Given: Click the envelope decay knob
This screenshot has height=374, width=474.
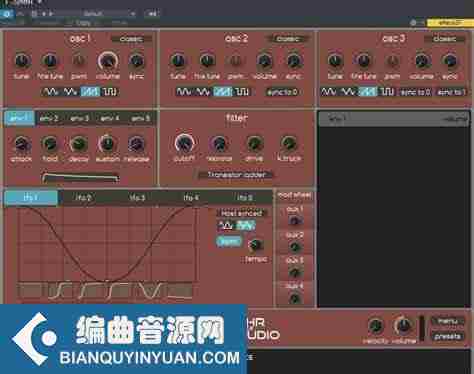Looking at the screenshot, I should pyautogui.click(x=79, y=144).
